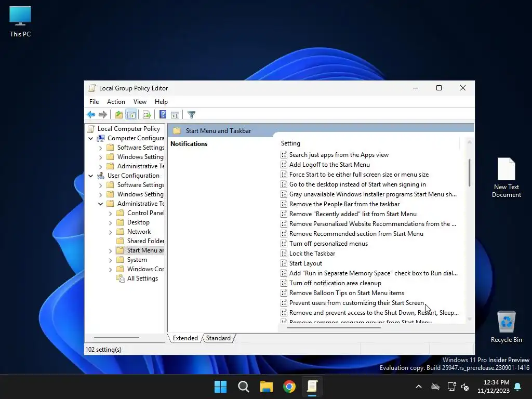Image resolution: width=532 pixels, height=399 pixels.
Task: Open Google Chrome from the taskbar
Action: click(x=289, y=387)
